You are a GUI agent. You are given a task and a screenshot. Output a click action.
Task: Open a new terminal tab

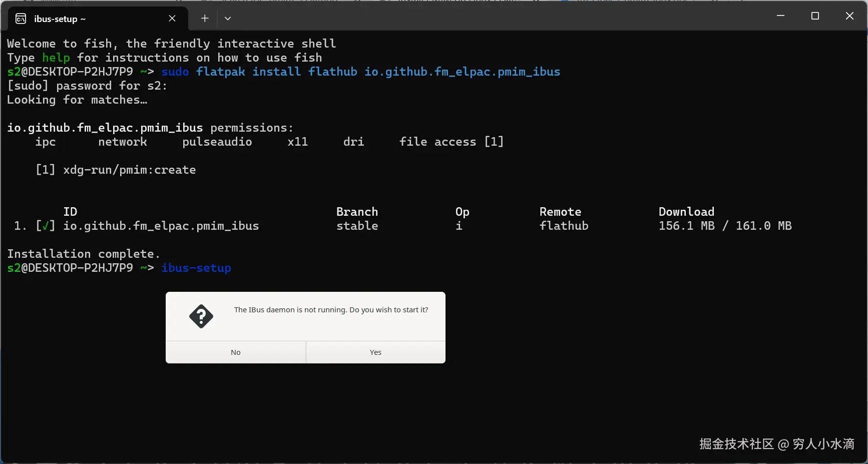click(x=205, y=19)
